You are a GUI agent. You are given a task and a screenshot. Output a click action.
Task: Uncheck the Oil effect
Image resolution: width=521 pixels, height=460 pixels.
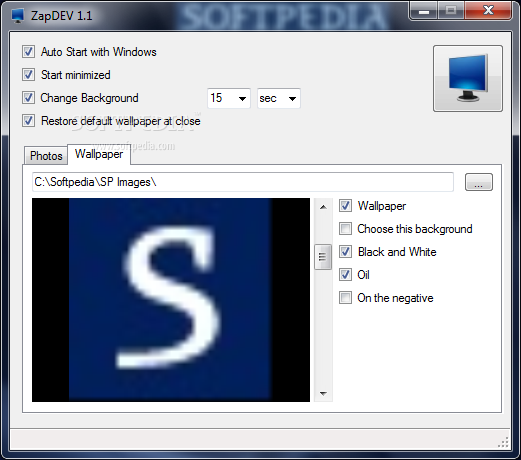[x=345, y=275]
